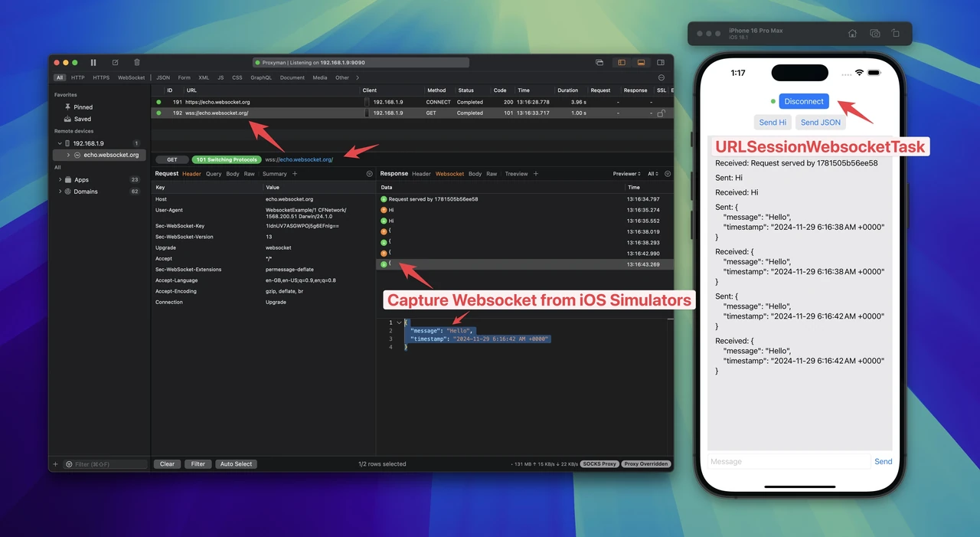This screenshot has height=537, width=980.
Task: Switch Response pane to Body tab
Action: click(475, 174)
